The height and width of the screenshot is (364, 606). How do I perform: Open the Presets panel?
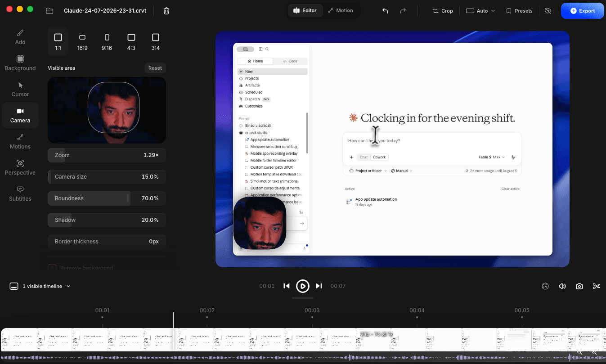pyautogui.click(x=519, y=11)
